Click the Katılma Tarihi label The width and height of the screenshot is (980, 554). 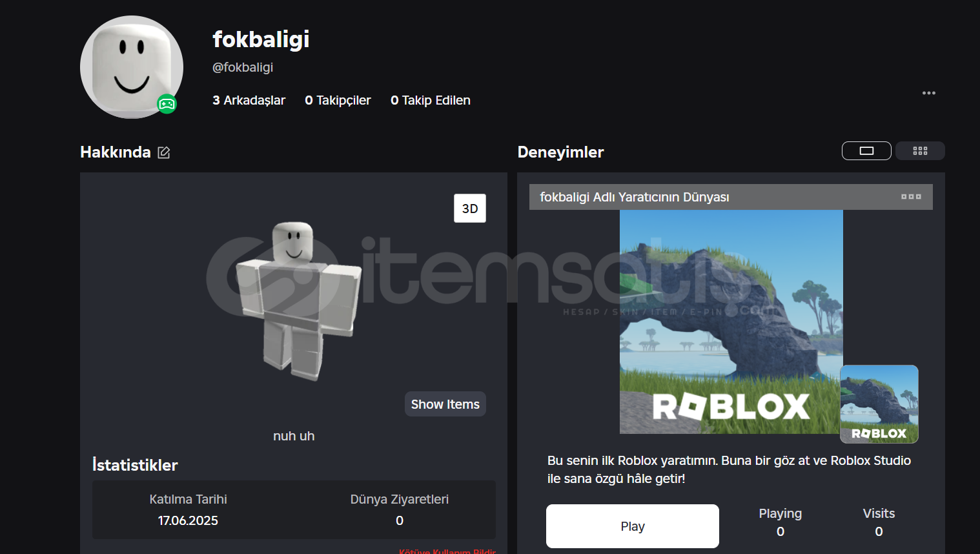(x=188, y=499)
